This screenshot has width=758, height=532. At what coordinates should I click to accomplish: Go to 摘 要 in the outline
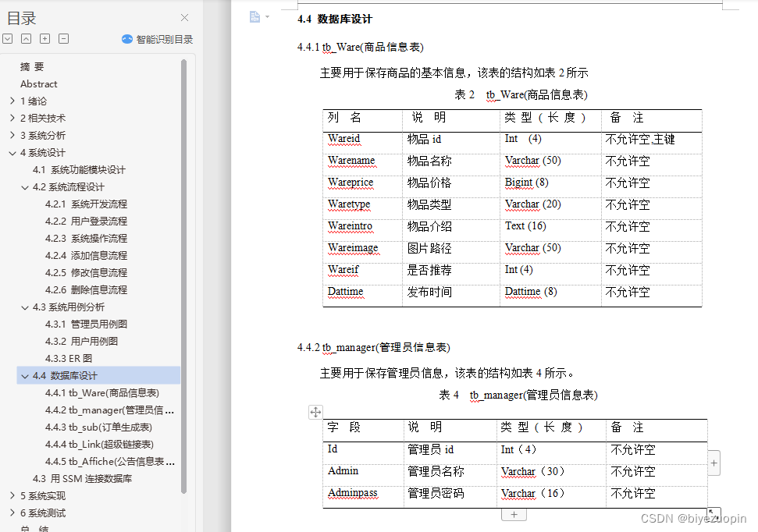[x=32, y=66]
